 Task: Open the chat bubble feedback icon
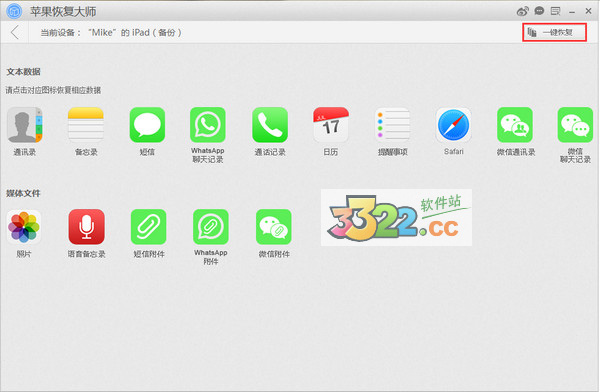pos(539,11)
